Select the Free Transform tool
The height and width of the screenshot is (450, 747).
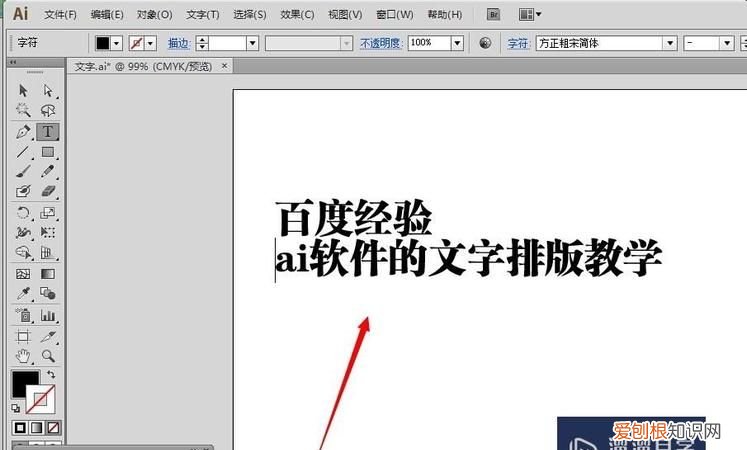48,232
